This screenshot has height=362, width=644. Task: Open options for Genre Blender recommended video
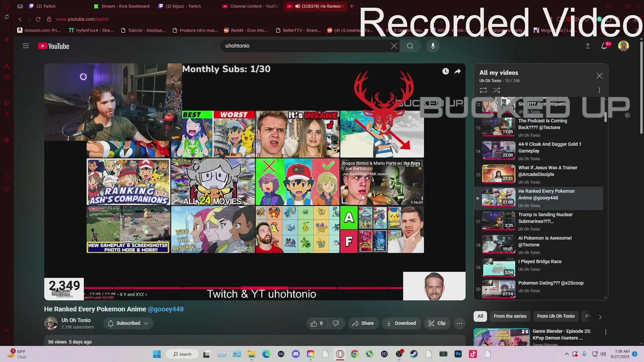[x=606, y=332]
